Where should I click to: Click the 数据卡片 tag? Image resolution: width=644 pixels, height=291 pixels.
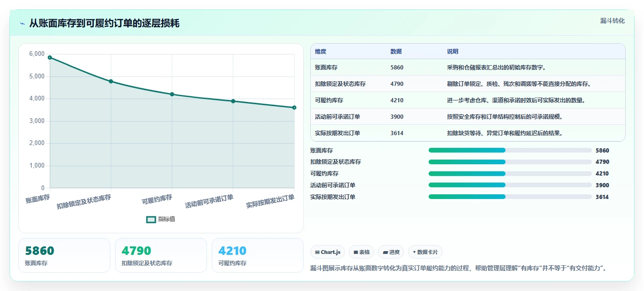tap(425, 252)
